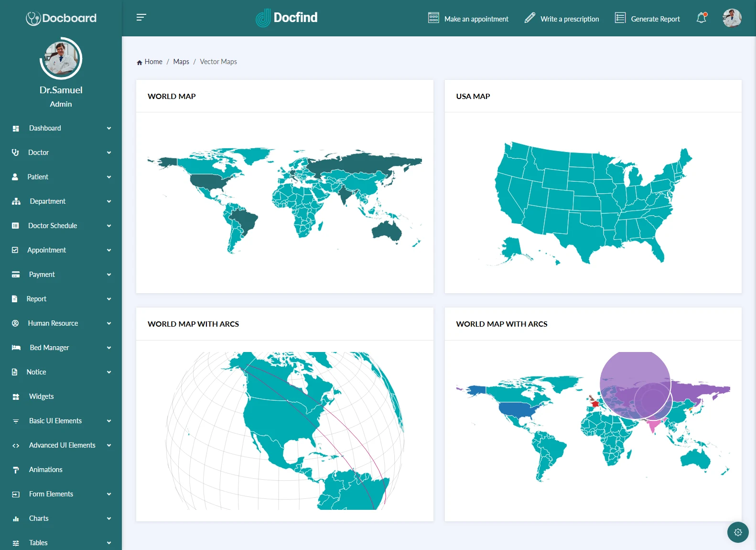Click Dr.Samuel profile picture in sidebar
This screenshot has width=756, height=550.
click(x=61, y=58)
